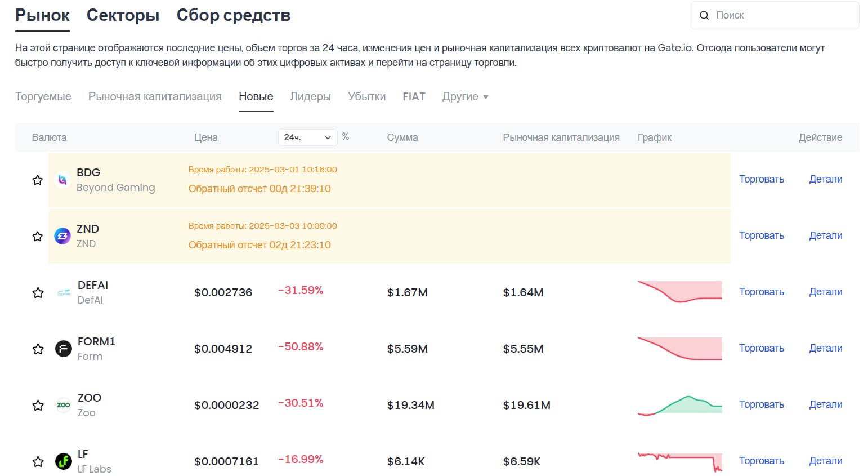Screen dimensions: 868x476
Task: Click ZOO volume $19.34M
Action: [411, 405]
